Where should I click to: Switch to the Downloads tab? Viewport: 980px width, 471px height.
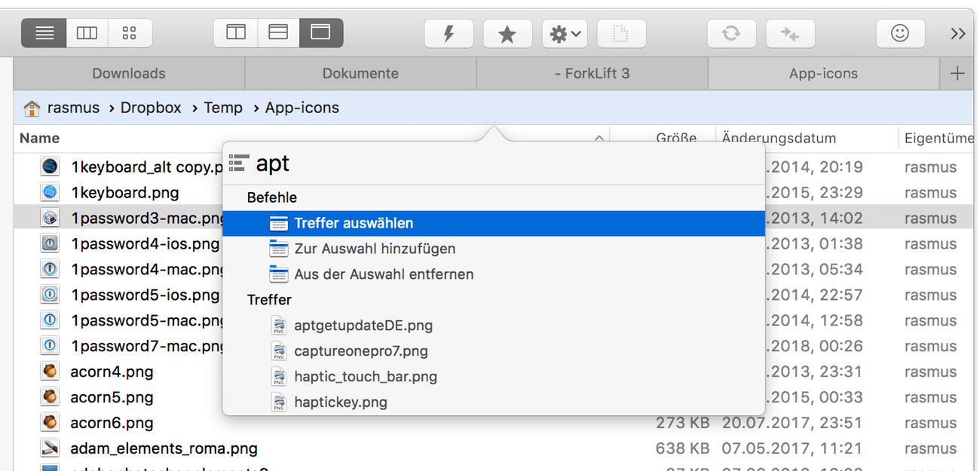tap(129, 73)
